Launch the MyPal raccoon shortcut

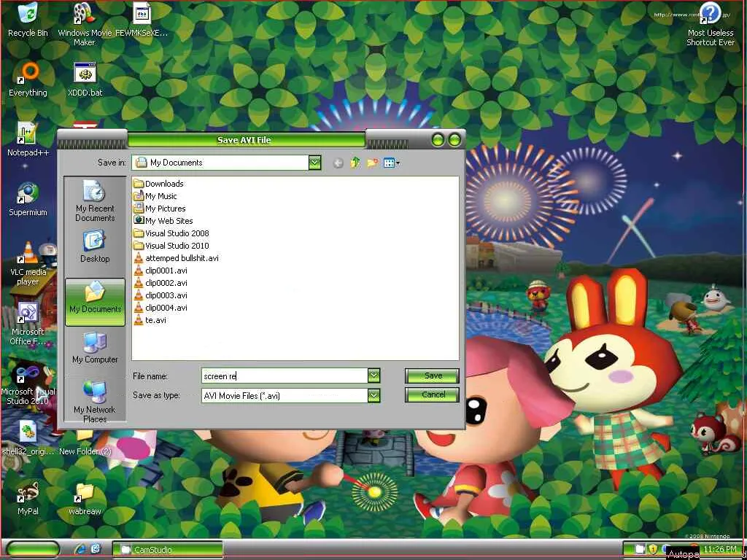(28, 498)
